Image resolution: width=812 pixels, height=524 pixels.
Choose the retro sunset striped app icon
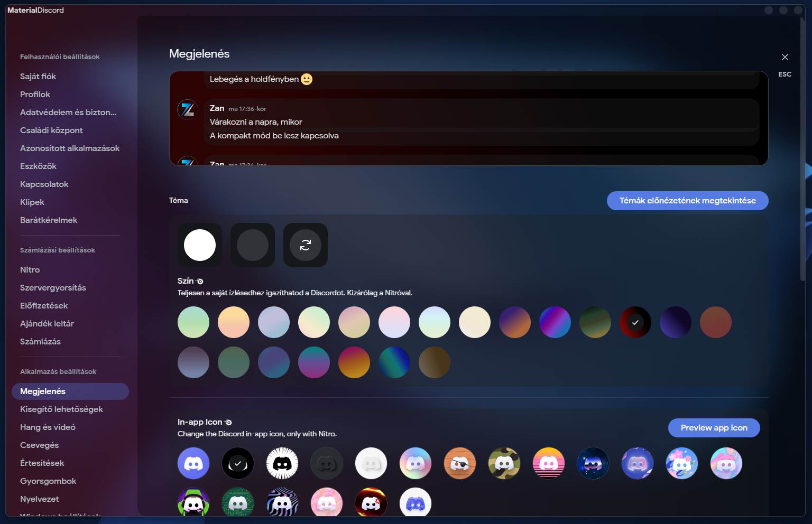tap(549, 463)
